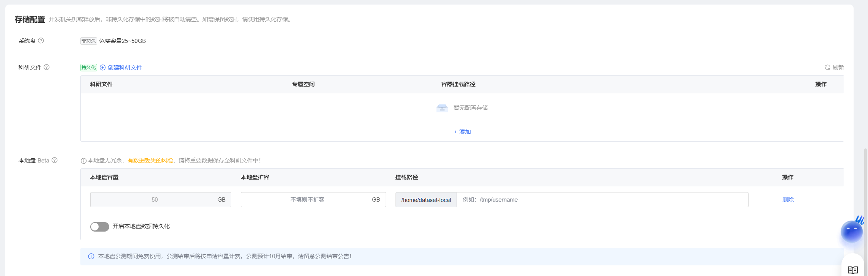This screenshot has width=868, height=276.
Task: Click the green 持久化 tag
Action: pos(88,67)
